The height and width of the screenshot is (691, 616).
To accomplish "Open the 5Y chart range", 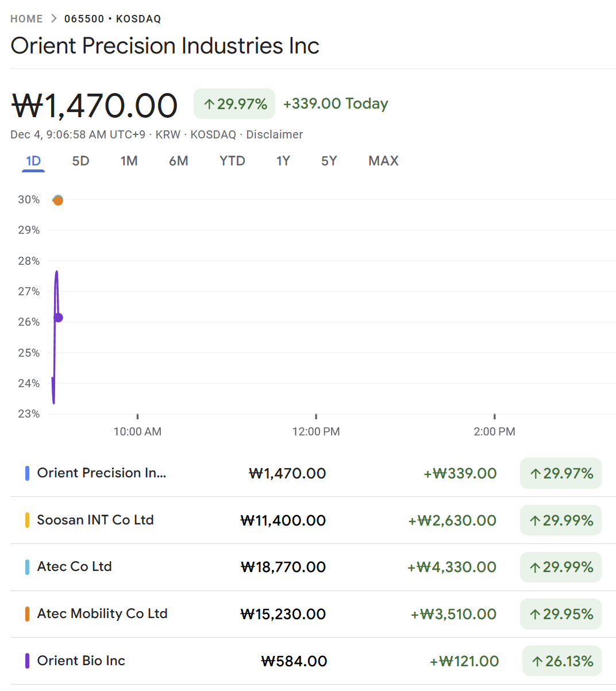I will click(x=329, y=161).
